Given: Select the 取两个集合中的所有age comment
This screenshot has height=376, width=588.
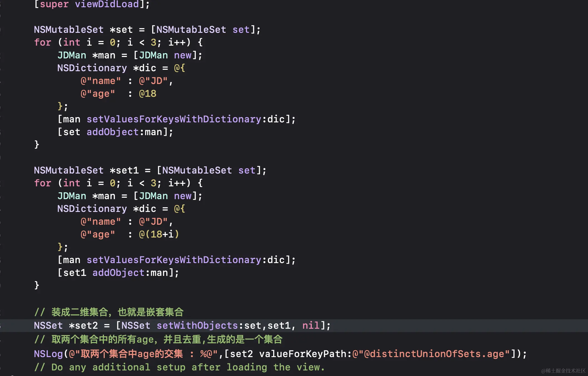Looking at the screenshot, I should tap(158, 339).
